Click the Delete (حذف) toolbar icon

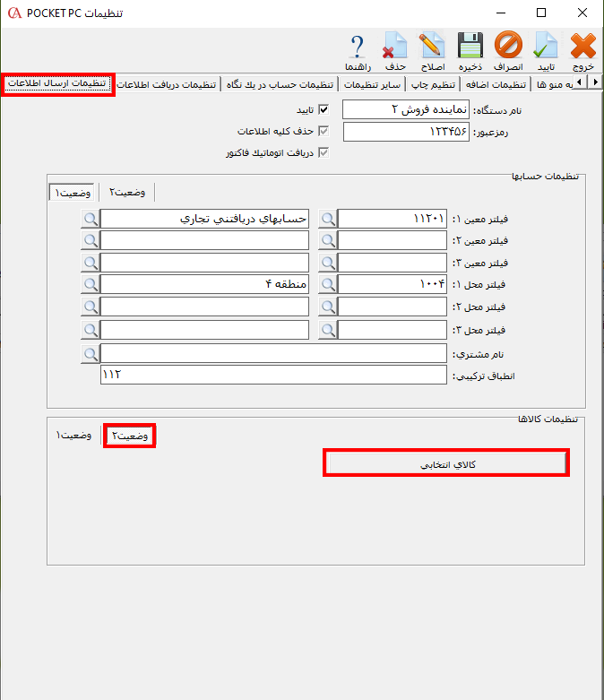pyautogui.click(x=395, y=46)
